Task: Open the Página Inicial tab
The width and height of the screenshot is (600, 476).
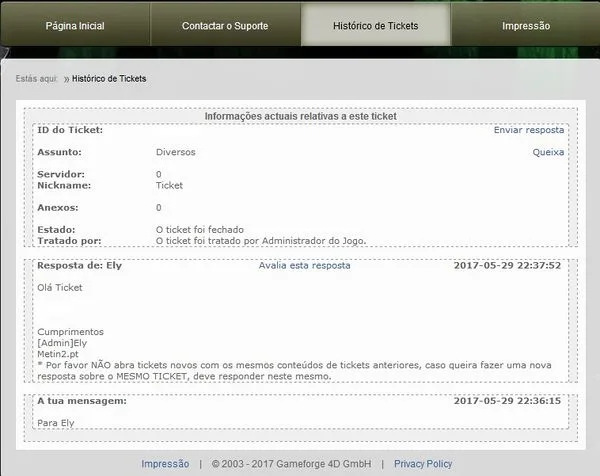Action: 75,26
